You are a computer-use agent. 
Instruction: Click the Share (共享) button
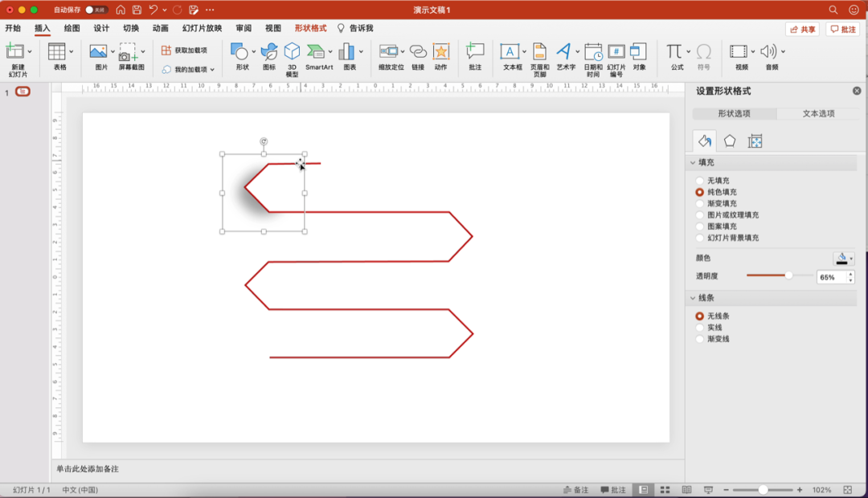point(802,30)
